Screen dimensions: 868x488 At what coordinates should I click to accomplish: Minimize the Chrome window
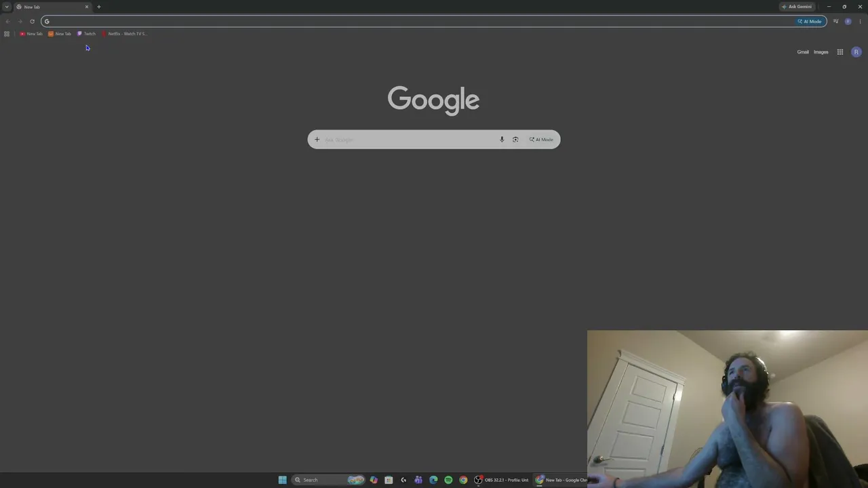(x=829, y=7)
